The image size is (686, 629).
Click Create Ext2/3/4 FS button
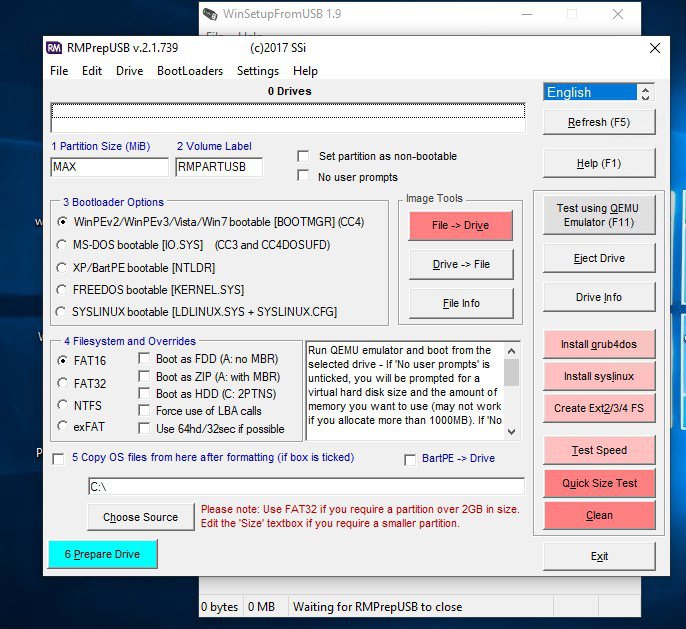click(599, 408)
